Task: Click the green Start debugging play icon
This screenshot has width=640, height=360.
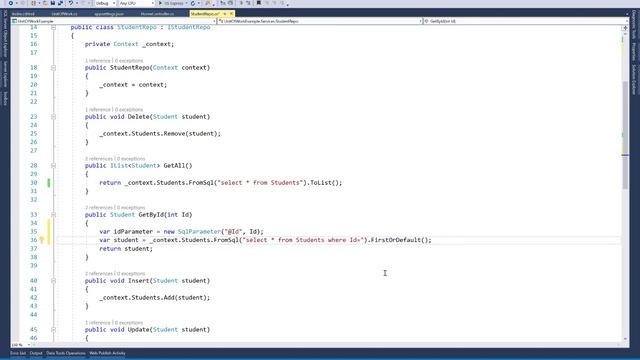Action: click(x=160, y=3)
